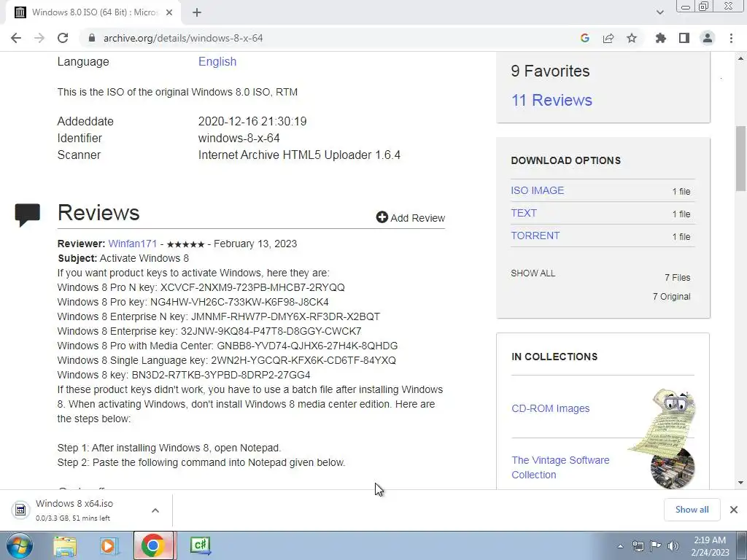Image resolution: width=747 pixels, height=560 pixels.
Task: Bookmark this page with the star icon
Action: tap(631, 38)
